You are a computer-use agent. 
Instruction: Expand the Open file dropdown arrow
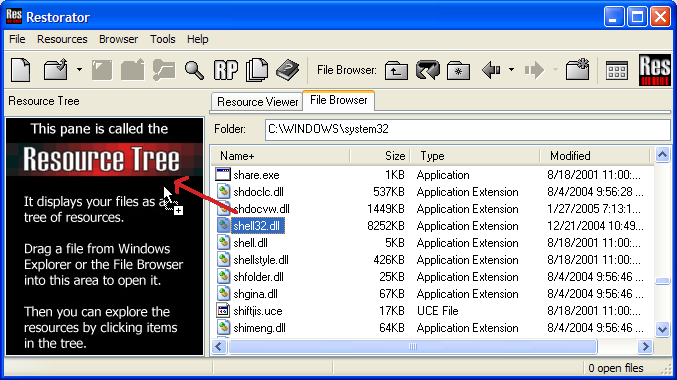[79, 70]
